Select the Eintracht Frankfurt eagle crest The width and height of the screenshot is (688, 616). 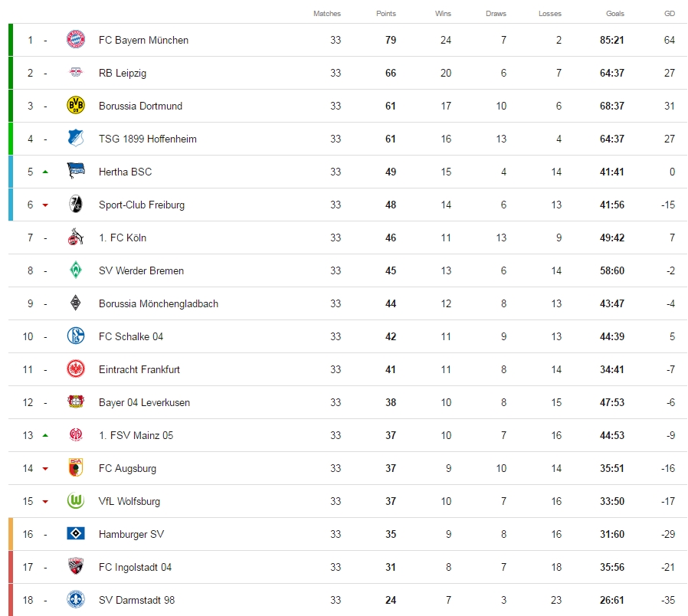76,369
